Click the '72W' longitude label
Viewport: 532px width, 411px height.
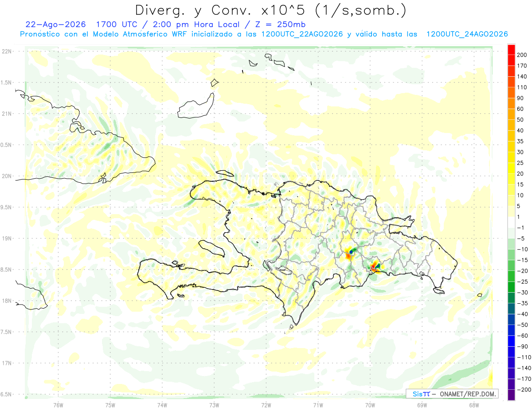coord(266,405)
